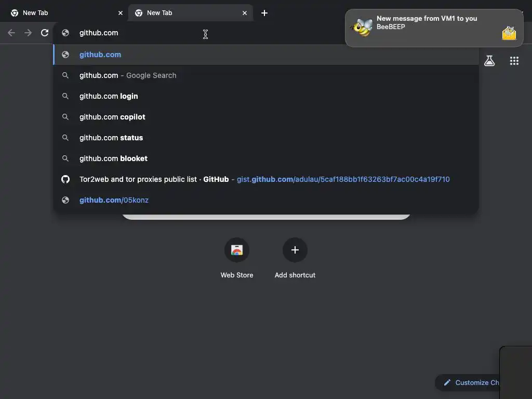This screenshot has width=532, height=399.
Task: Open BeeBEEP new message notification
Action: pyautogui.click(x=434, y=28)
